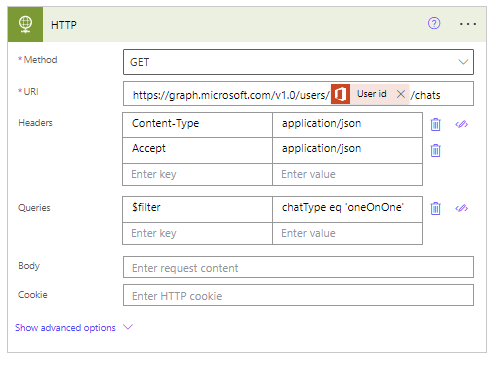Open the help question mark icon
This screenshot has height=366, width=493.
pos(434,23)
